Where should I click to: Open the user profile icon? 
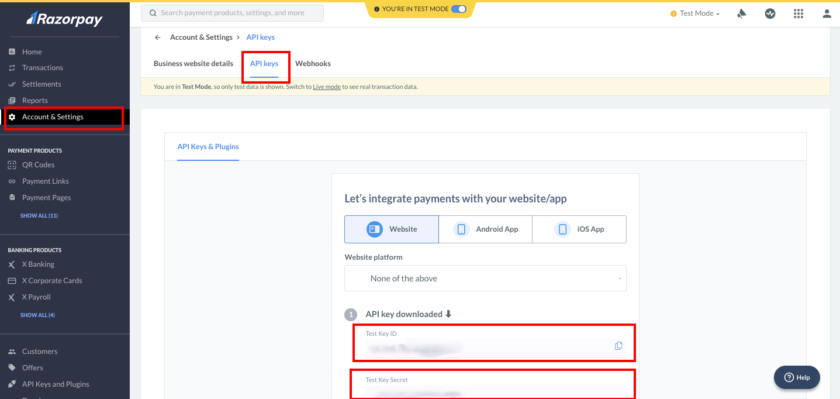coord(827,14)
